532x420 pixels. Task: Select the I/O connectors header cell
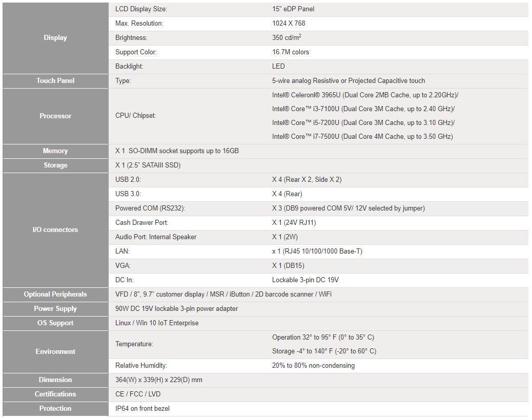55,230
